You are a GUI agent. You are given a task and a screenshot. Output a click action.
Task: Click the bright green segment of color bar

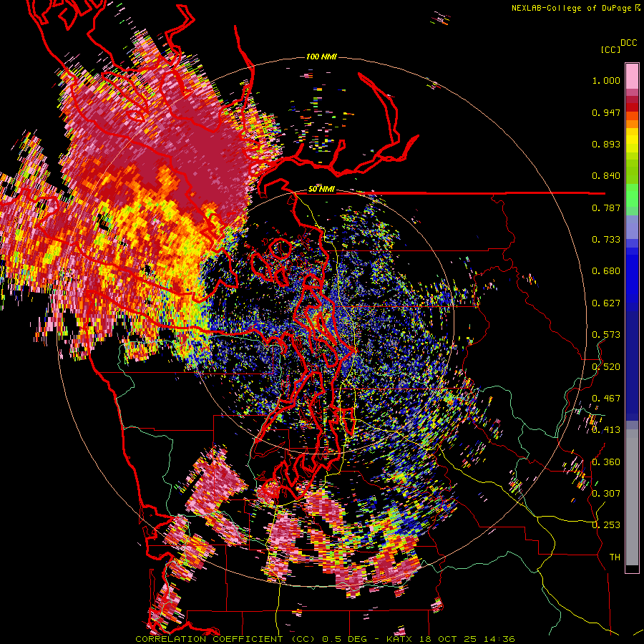click(x=632, y=195)
